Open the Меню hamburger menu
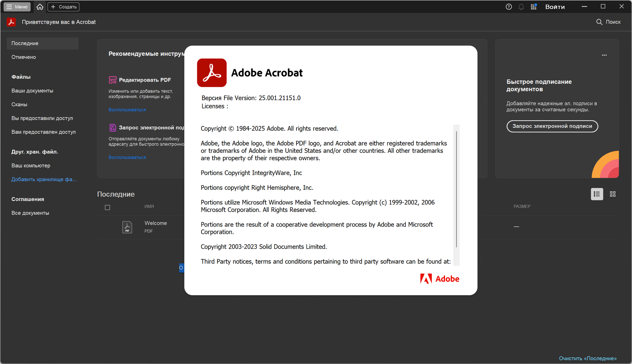 click(17, 7)
